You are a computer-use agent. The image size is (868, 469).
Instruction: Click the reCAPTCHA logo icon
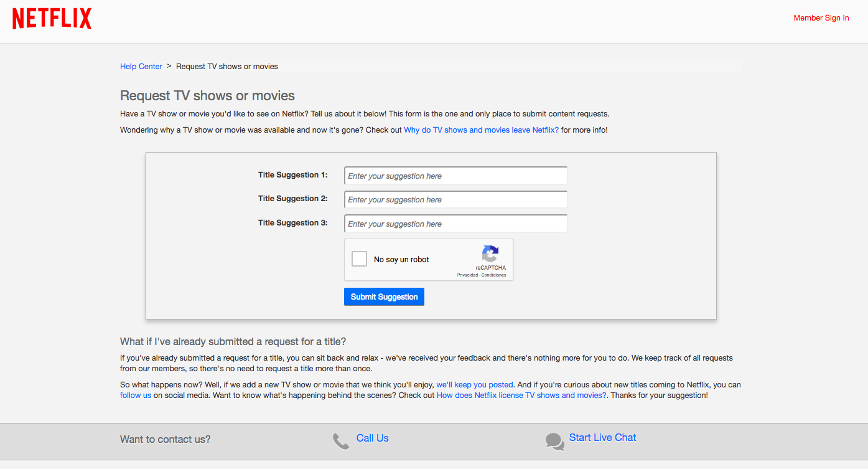tap(490, 254)
